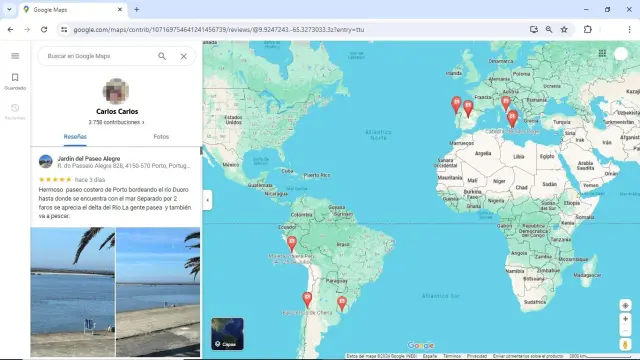Collapse the side panel with arrow handle
The height and width of the screenshot is (360, 640).
coord(207,200)
